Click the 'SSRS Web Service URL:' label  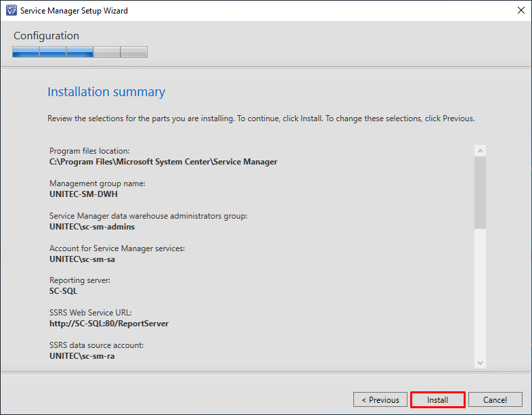[90, 313]
